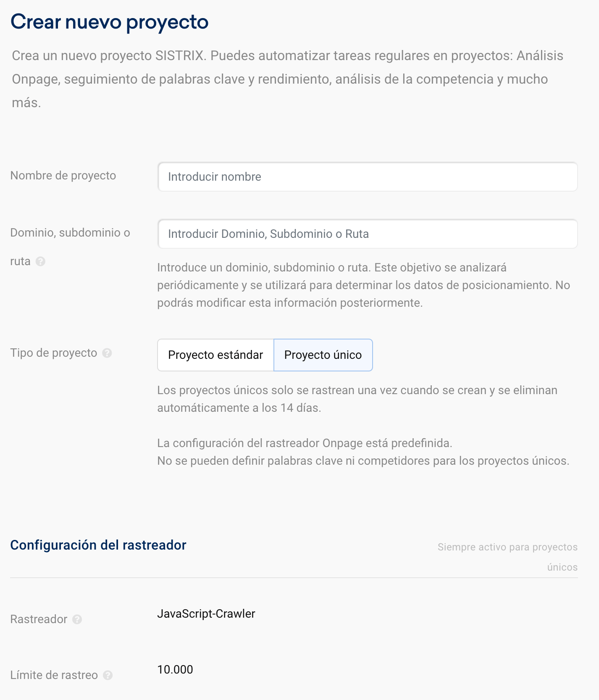599x700 pixels.
Task: Click the "Configuración del rastreador" section heading
Action: (98, 545)
